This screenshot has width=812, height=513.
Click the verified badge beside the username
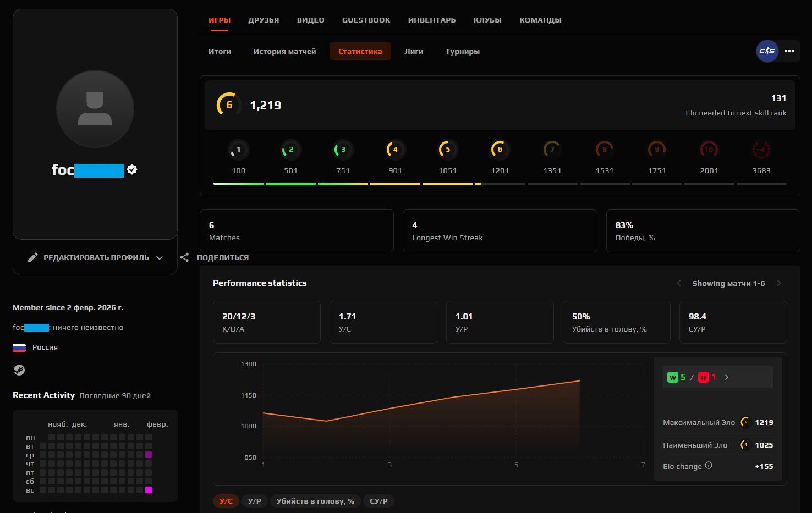132,170
